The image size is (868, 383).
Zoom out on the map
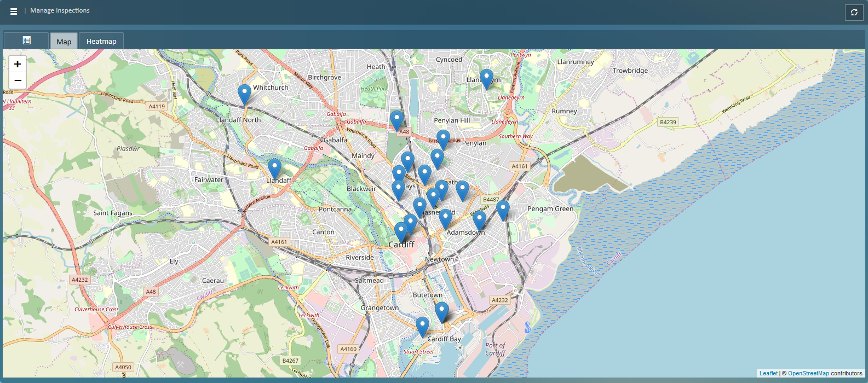pyautogui.click(x=18, y=81)
